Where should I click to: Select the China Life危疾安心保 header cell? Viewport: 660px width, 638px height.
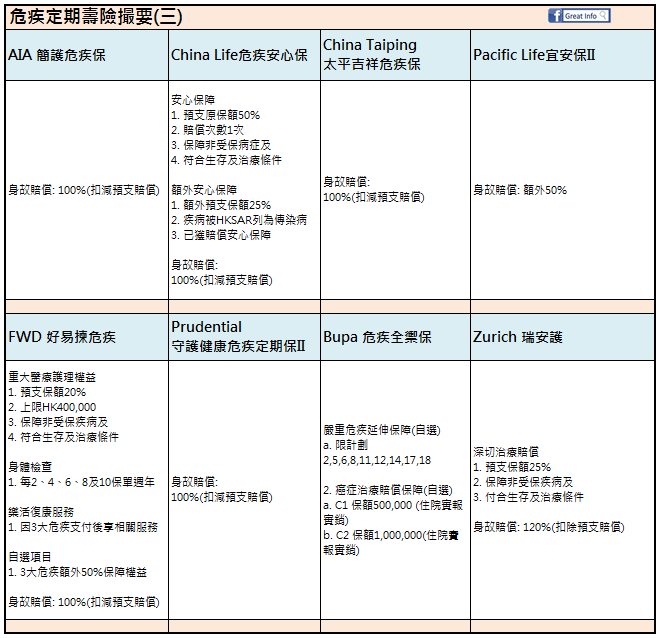(244, 55)
